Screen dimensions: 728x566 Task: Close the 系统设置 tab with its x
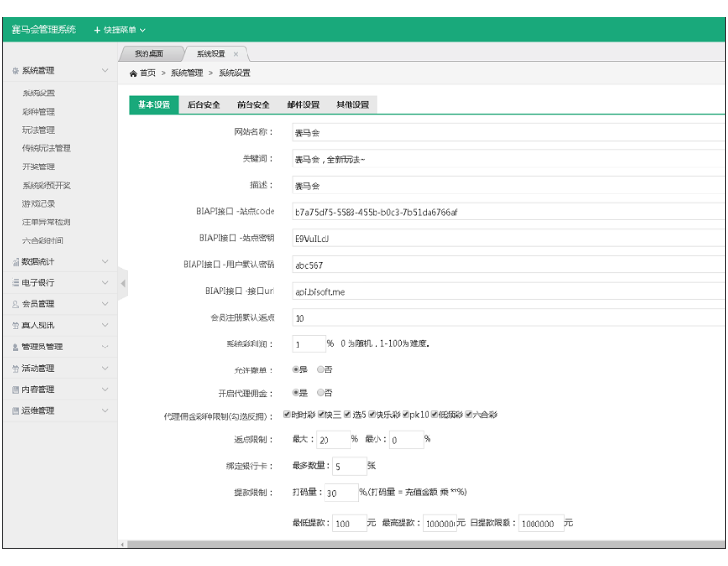pyautogui.click(x=236, y=54)
